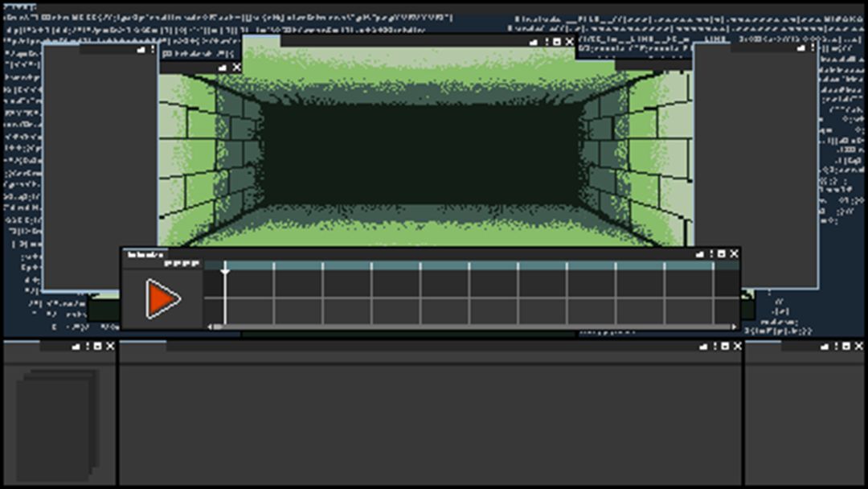This screenshot has width=868, height=489.
Task: Click the timeline scrollbar's right arrow
Action: tap(735, 327)
